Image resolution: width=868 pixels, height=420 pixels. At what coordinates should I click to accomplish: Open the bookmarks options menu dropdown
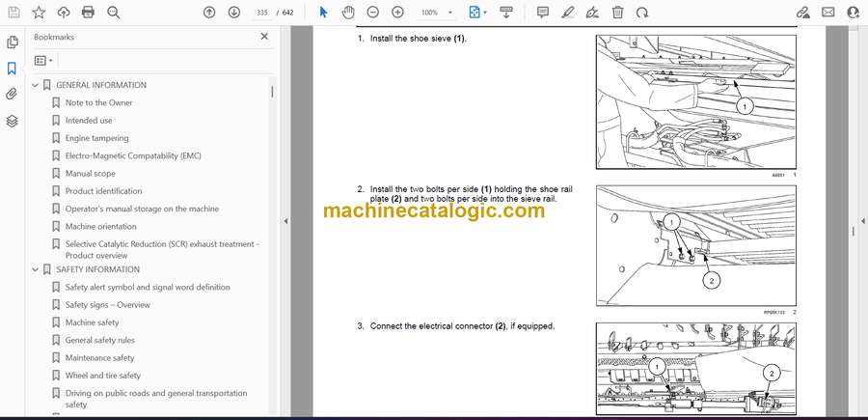[43, 61]
